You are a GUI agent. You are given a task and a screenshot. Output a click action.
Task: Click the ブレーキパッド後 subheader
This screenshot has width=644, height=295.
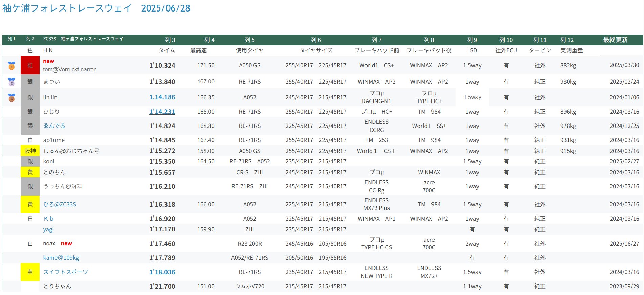429,50
